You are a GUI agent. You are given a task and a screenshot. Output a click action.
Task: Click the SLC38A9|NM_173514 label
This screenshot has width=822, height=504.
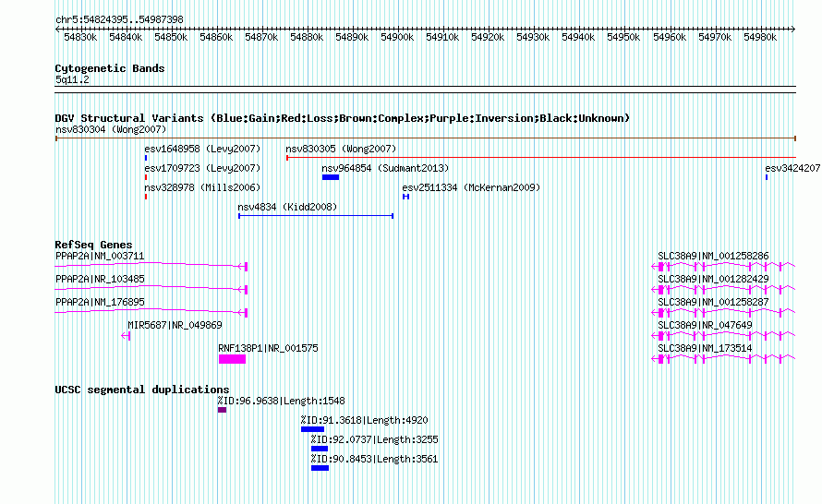(705, 348)
